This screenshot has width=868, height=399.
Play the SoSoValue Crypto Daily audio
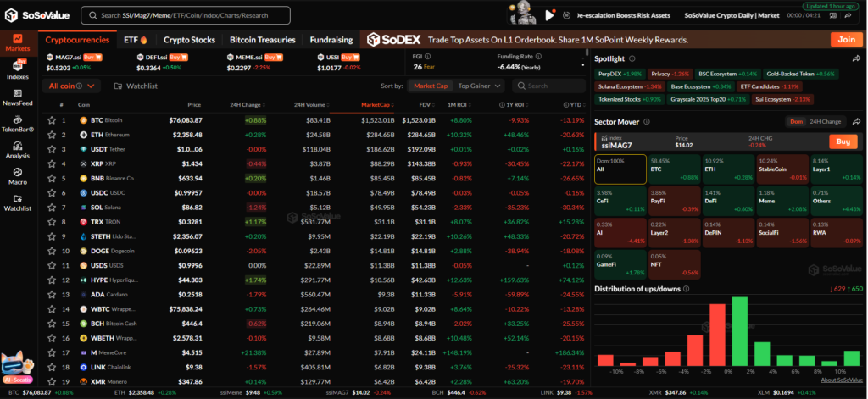tap(550, 14)
